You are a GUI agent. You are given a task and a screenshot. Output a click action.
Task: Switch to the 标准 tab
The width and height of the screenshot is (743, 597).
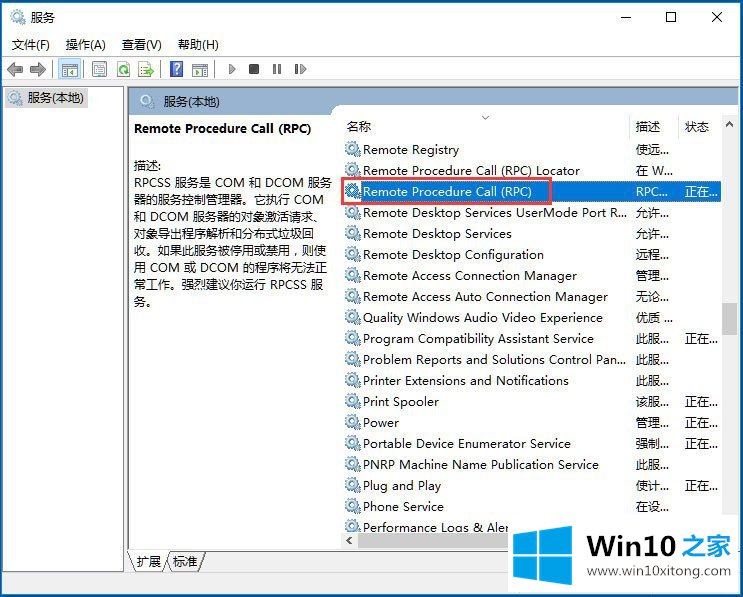[x=185, y=562]
